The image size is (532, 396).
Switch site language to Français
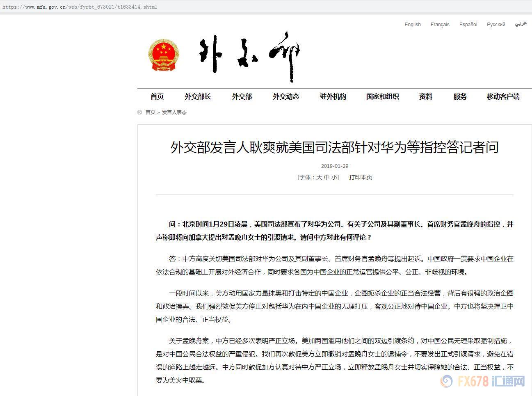(440, 25)
